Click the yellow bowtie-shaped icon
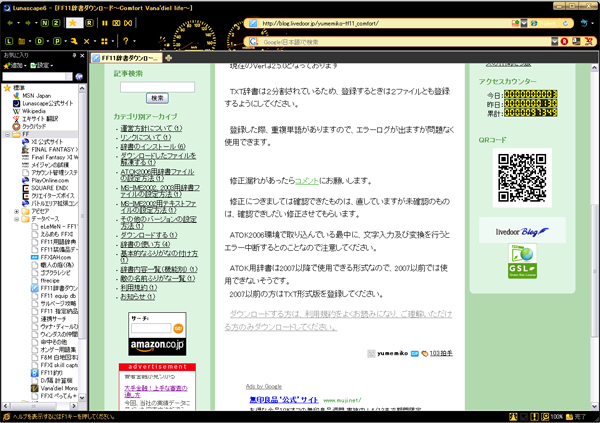This screenshot has width=600, height=423. (x=128, y=23)
